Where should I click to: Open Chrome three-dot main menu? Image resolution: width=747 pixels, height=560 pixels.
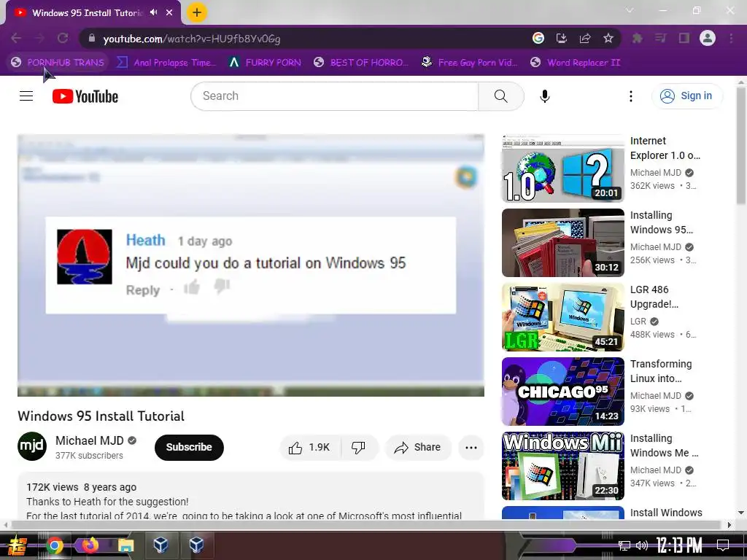point(731,38)
